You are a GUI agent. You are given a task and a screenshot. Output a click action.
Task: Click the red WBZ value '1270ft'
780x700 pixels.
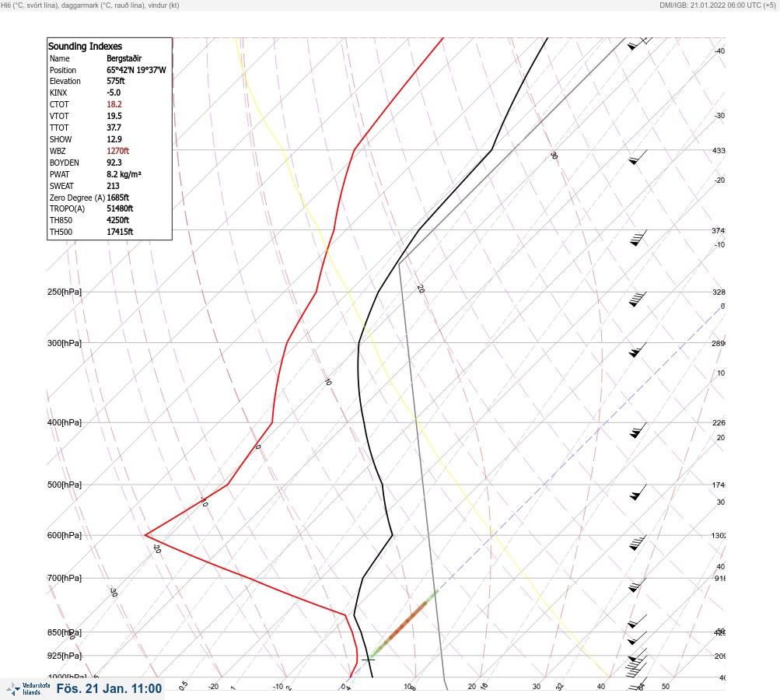coord(118,151)
